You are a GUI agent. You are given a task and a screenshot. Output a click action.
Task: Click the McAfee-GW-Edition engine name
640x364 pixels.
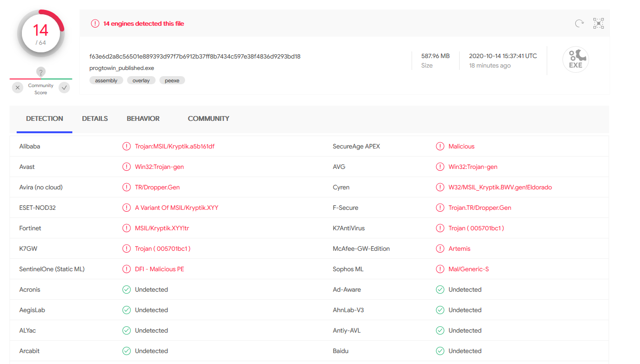(361, 249)
